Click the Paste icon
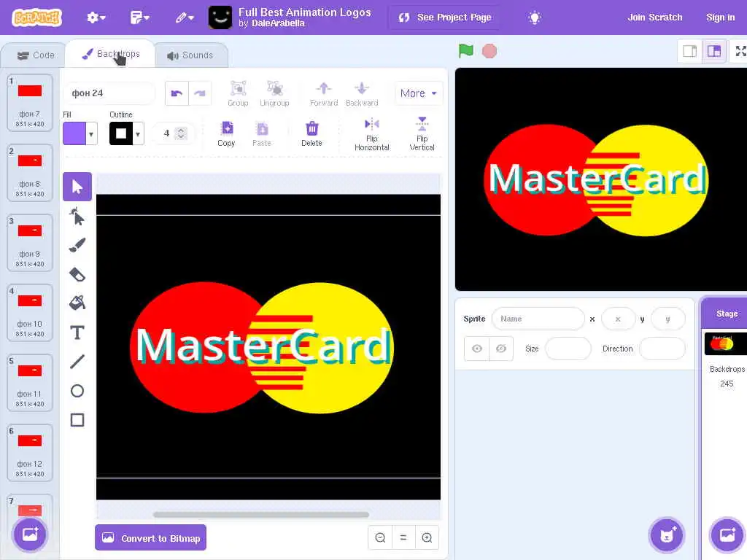The height and width of the screenshot is (560, 747). (262, 134)
